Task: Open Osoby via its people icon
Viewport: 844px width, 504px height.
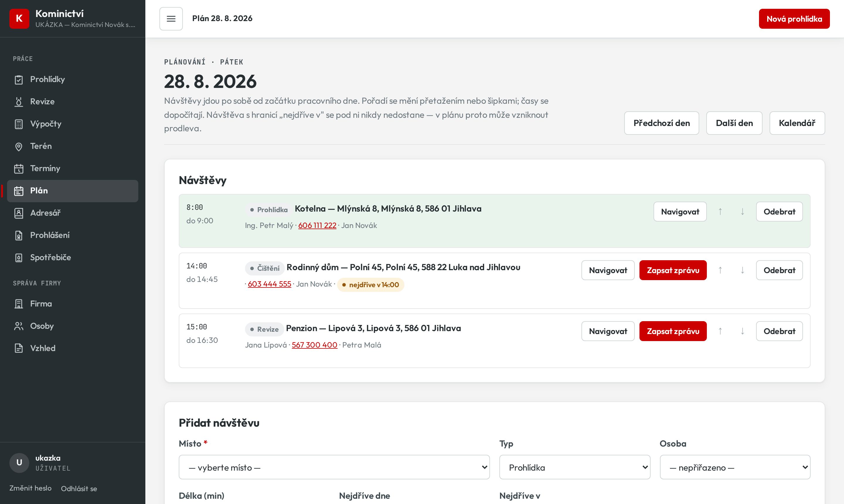Action: 19,326
